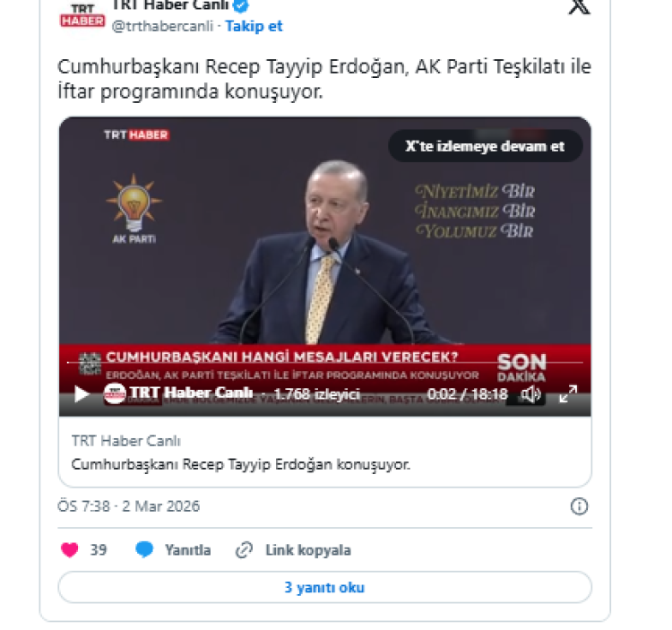
Task: Copy link using chain icon
Action: tap(245, 550)
